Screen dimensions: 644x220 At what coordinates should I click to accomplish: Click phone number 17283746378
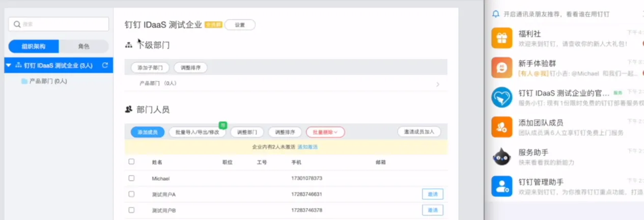306,210
